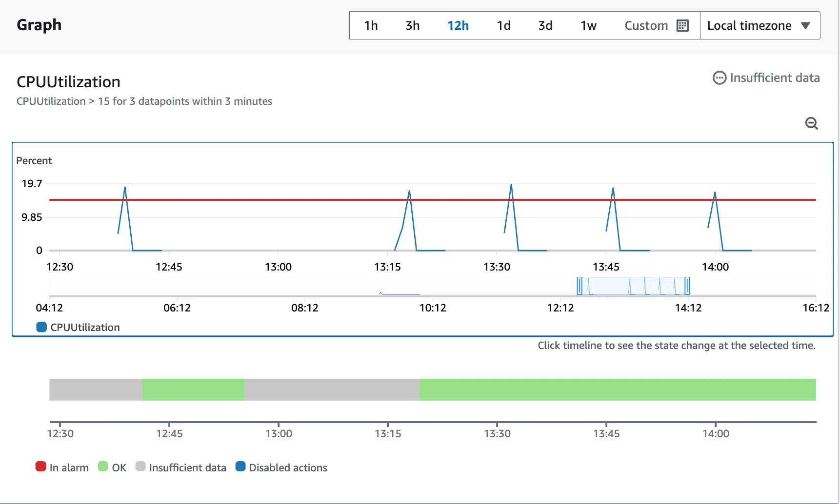
Task: Select the 1h time range
Action: [371, 25]
